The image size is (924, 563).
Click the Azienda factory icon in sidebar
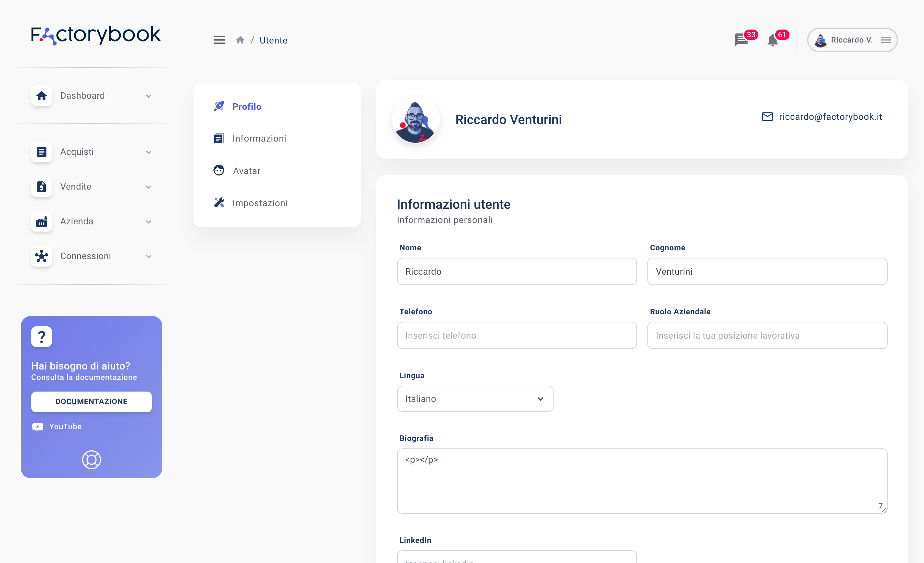[x=42, y=221]
